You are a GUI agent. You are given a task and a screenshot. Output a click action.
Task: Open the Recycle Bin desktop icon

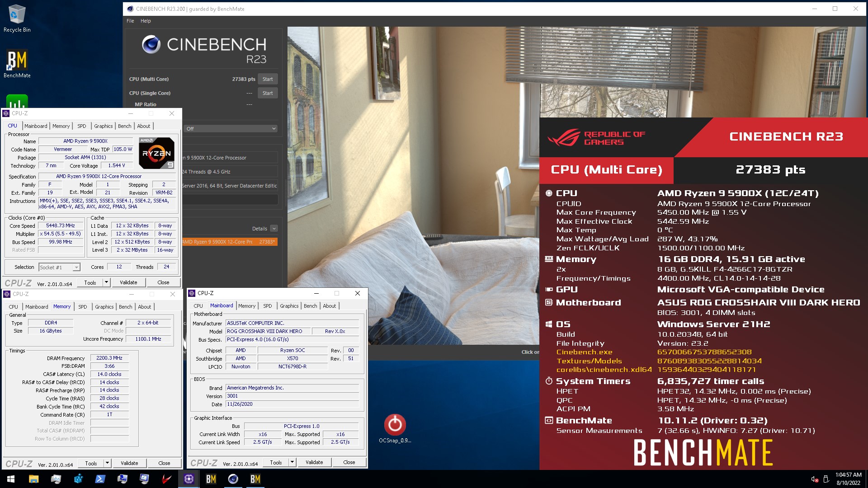tap(17, 19)
